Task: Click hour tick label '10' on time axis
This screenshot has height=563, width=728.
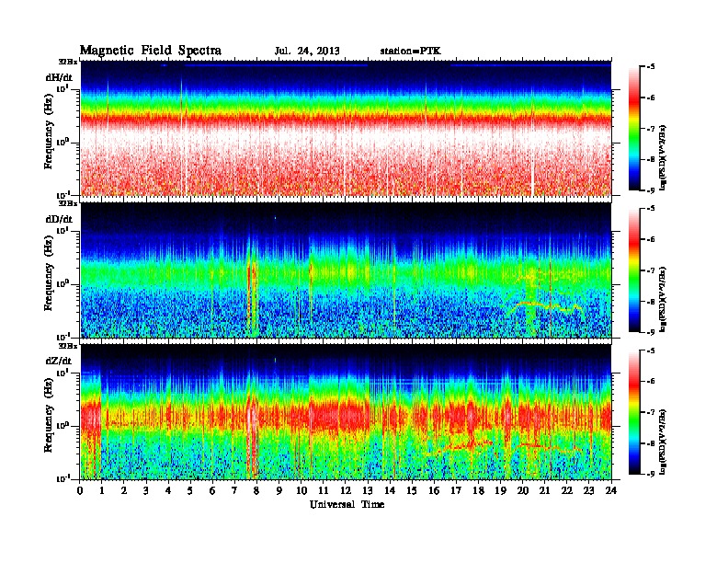Action: tap(301, 490)
